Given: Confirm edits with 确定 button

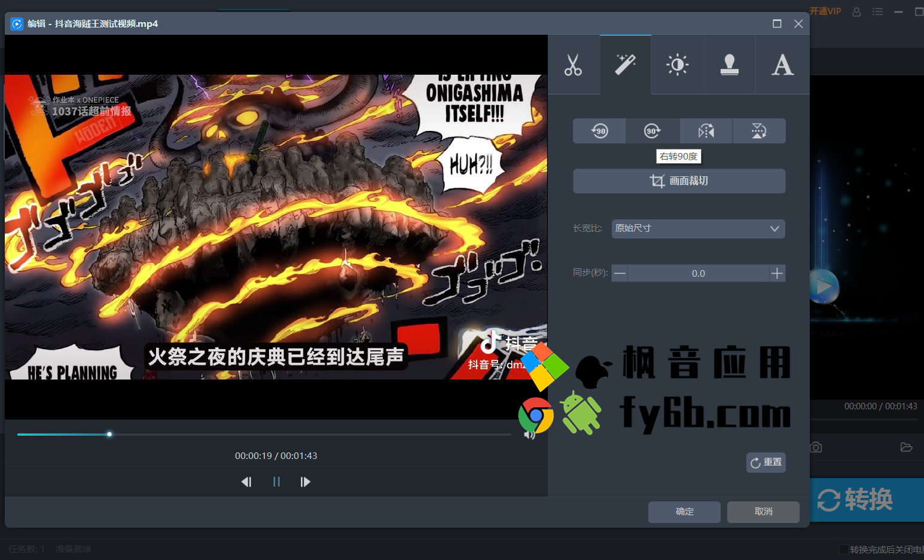Looking at the screenshot, I should 684,512.
